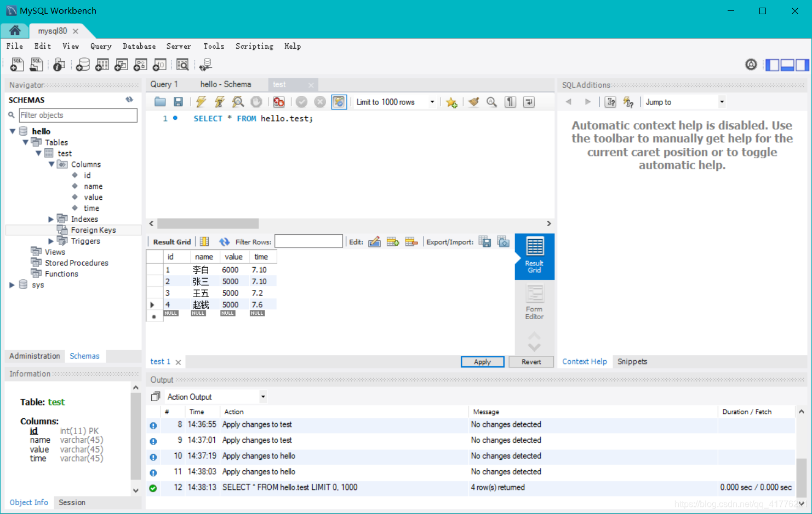Collapse the Columns node

pyautogui.click(x=52, y=164)
